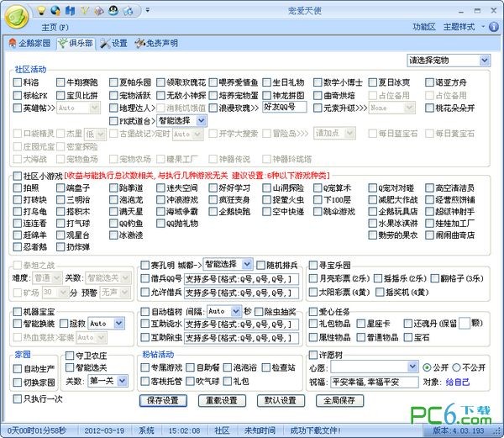Image resolution: width=504 pixels, height=438 pixels.
Task: Check the 连连看 game checkbox
Action: point(18,223)
